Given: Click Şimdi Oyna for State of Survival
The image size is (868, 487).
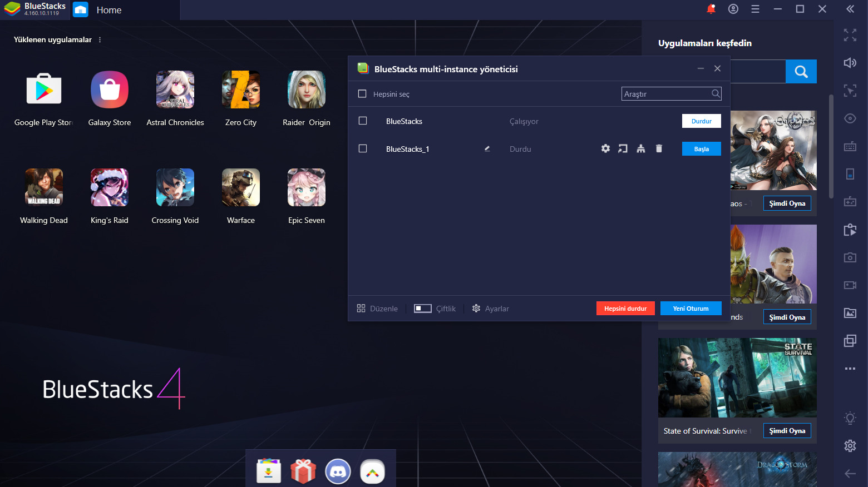Looking at the screenshot, I should [787, 431].
